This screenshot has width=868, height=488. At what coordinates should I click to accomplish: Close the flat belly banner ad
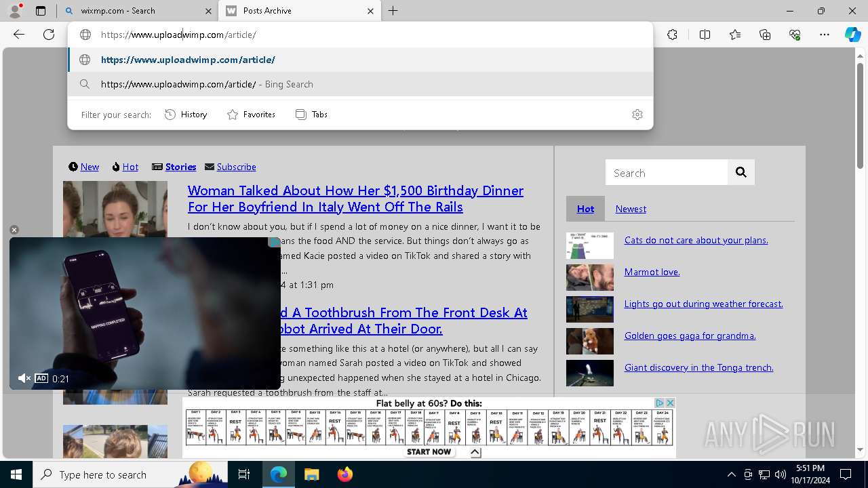(x=670, y=403)
